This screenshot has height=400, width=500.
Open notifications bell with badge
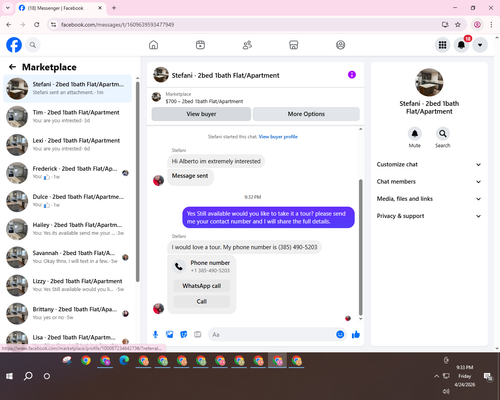pyautogui.click(x=461, y=45)
